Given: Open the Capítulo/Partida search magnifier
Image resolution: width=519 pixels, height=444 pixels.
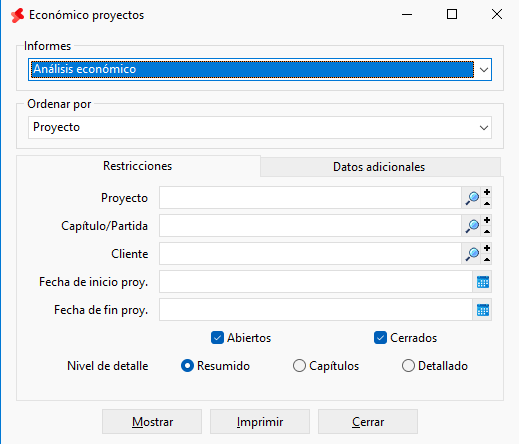Looking at the screenshot, I should (x=472, y=226).
